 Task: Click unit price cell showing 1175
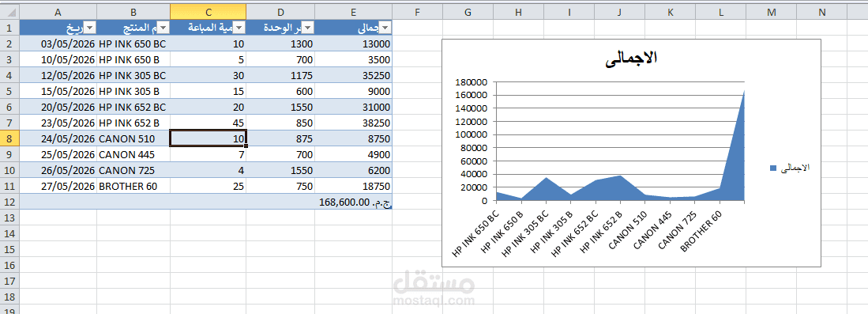(x=280, y=75)
